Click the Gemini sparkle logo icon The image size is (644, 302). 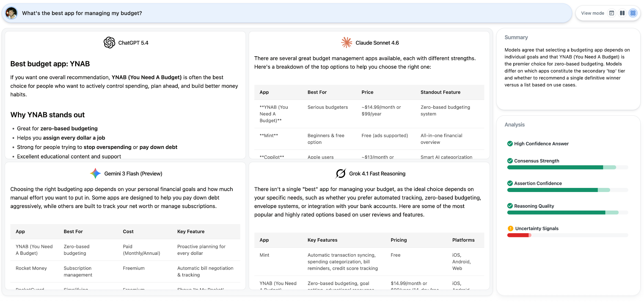(x=95, y=173)
